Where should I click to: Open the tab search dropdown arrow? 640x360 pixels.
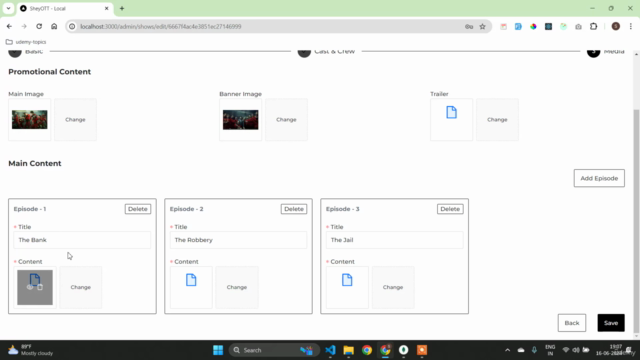[8, 9]
